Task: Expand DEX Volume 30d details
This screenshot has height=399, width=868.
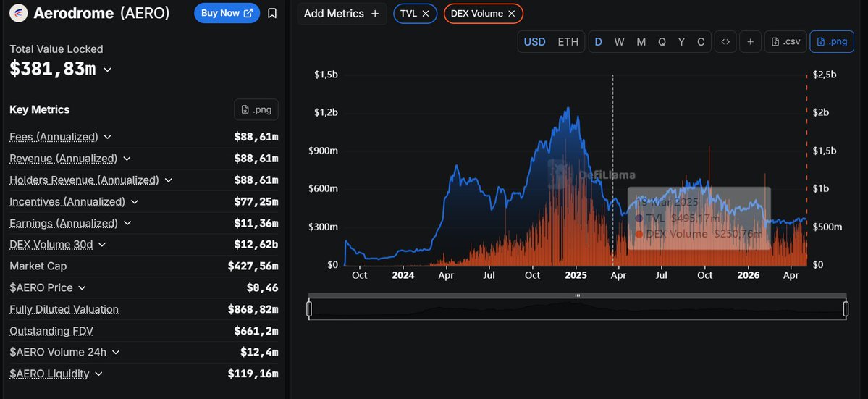Action: (x=102, y=245)
